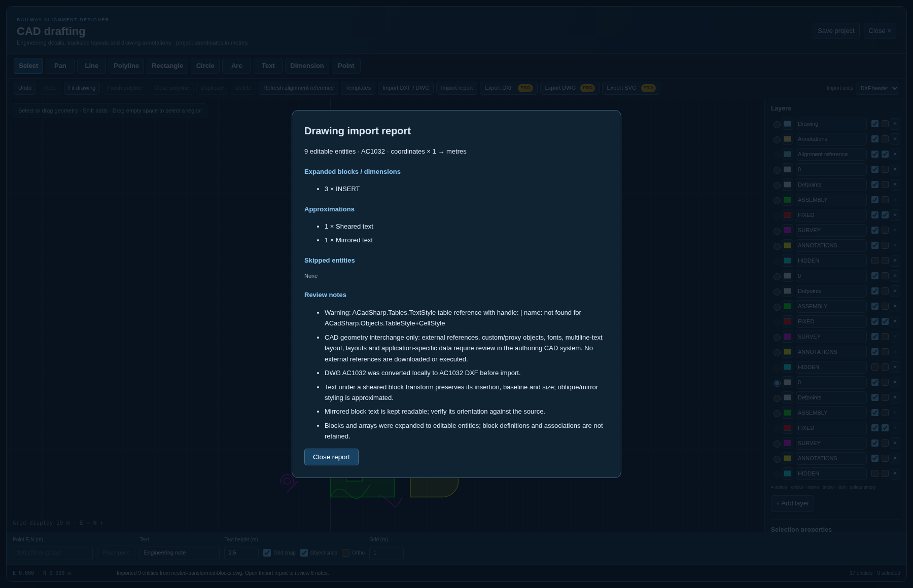Click the + Add layer button
Viewport: 913px width, 588px height.
(792, 503)
